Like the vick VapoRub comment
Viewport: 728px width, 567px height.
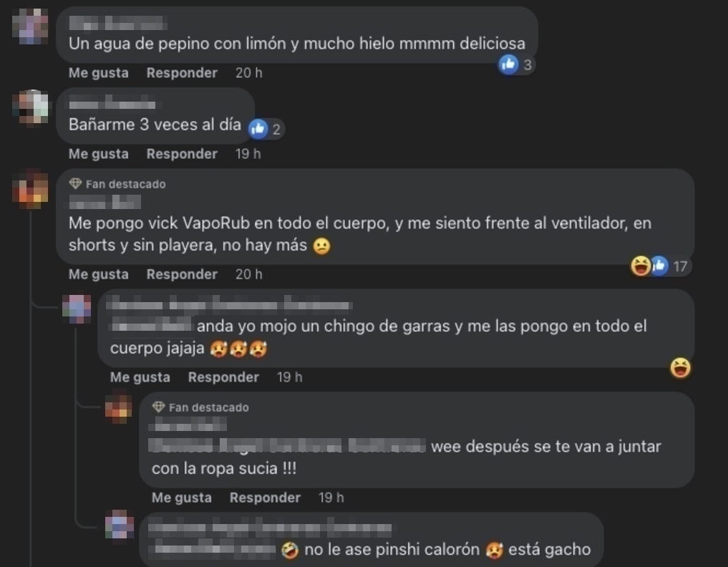click(x=99, y=274)
